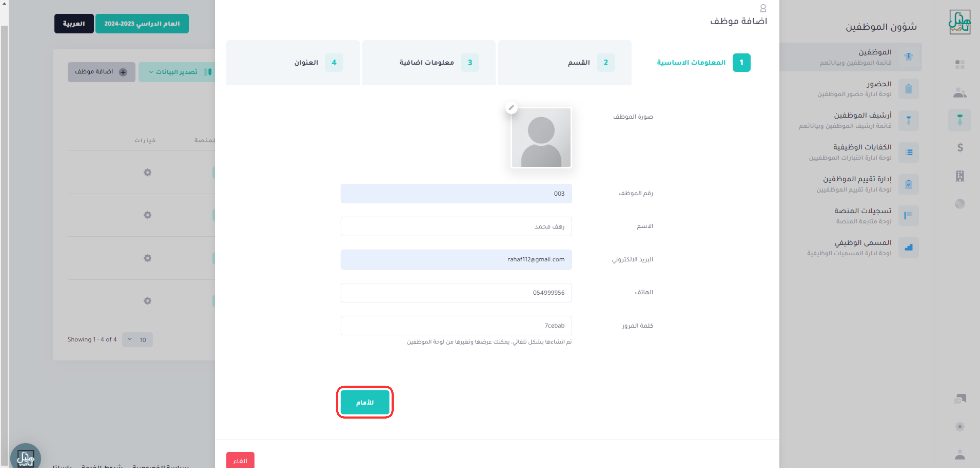
Task: Click the third row options gear icon
Action: click(147, 258)
